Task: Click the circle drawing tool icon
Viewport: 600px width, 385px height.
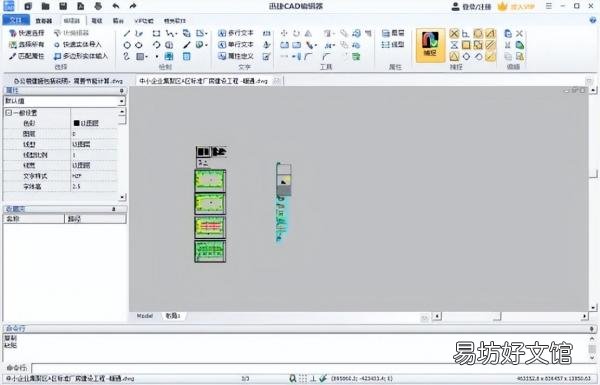Action: point(127,45)
